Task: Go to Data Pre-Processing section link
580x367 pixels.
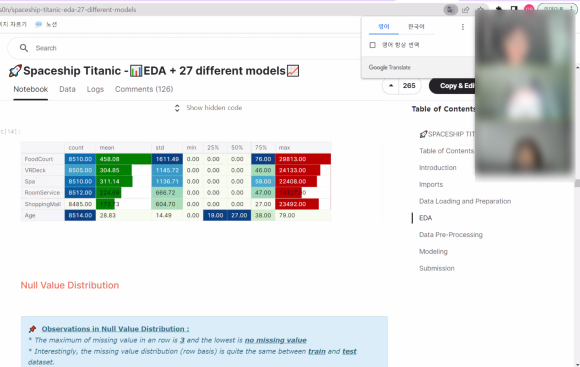Action: (451, 235)
